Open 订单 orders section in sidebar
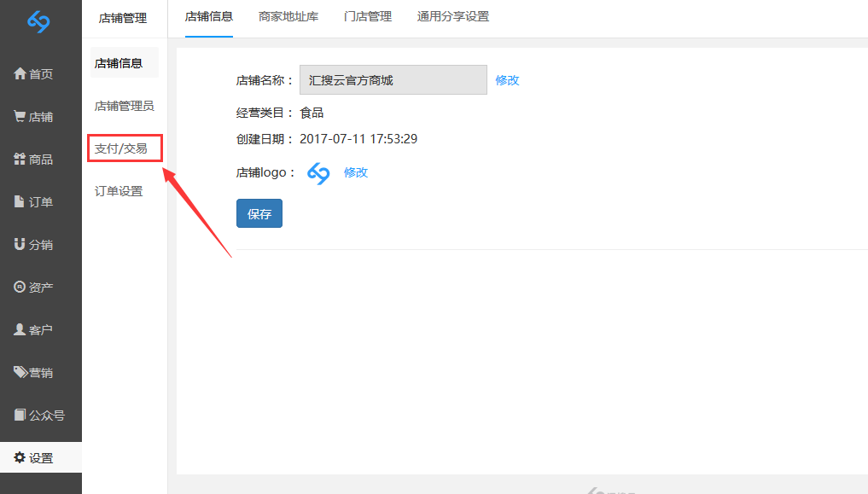 pyautogui.click(x=34, y=202)
